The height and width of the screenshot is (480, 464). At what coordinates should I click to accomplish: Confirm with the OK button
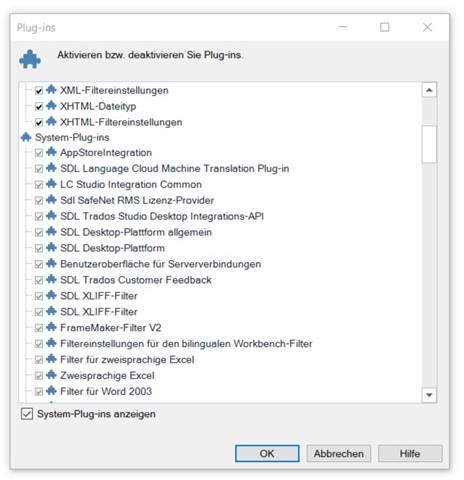pyautogui.click(x=267, y=453)
